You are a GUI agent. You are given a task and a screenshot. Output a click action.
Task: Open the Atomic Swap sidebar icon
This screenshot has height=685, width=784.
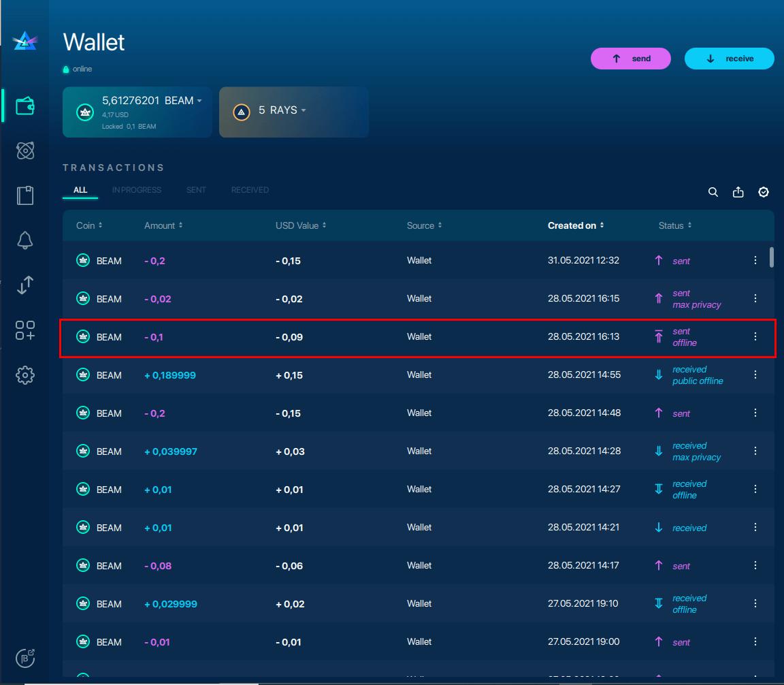[25, 150]
